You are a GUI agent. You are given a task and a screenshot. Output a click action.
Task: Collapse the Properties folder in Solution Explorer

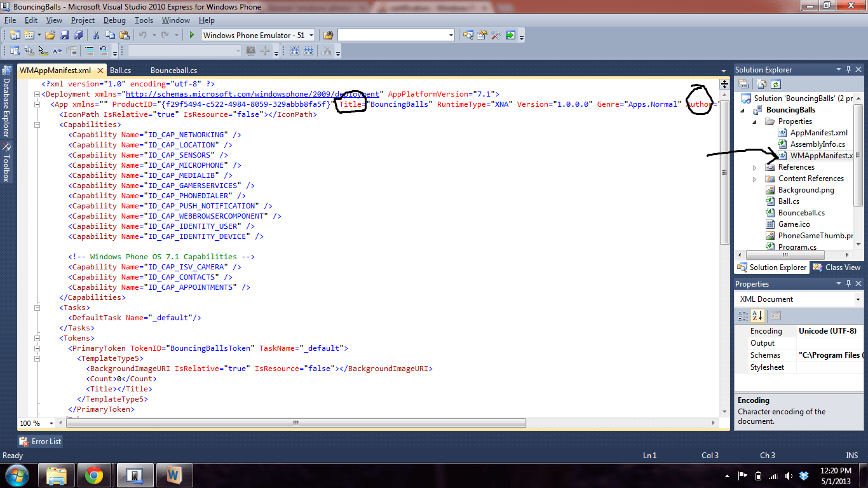(755, 121)
